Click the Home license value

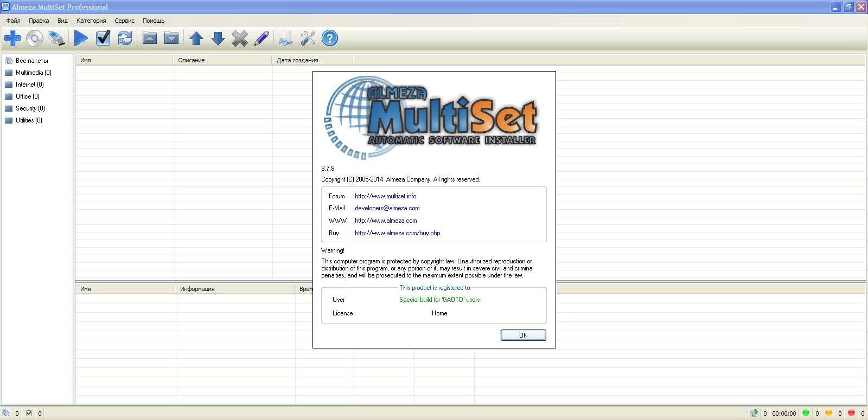click(439, 313)
